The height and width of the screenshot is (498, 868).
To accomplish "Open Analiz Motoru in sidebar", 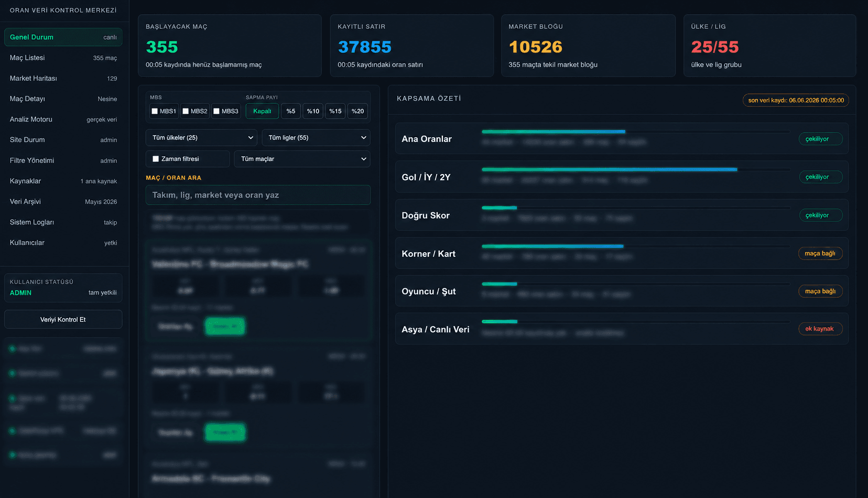I will [x=63, y=120].
